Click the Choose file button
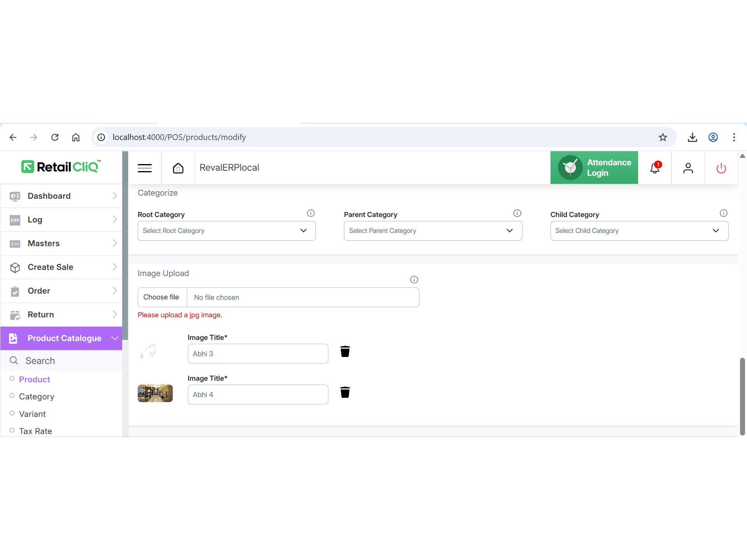Image resolution: width=747 pixels, height=560 pixels. point(161,297)
